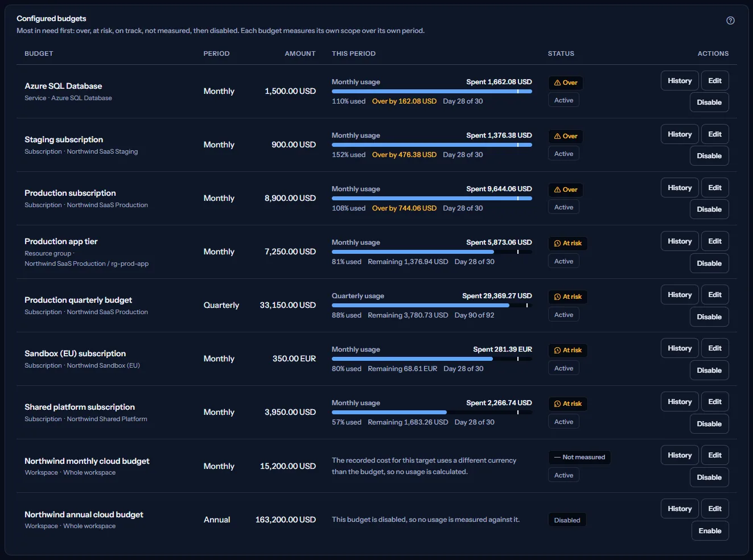Show History for Production subscription budget
Screen dimensions: 753x560
[x=680, y=188]
